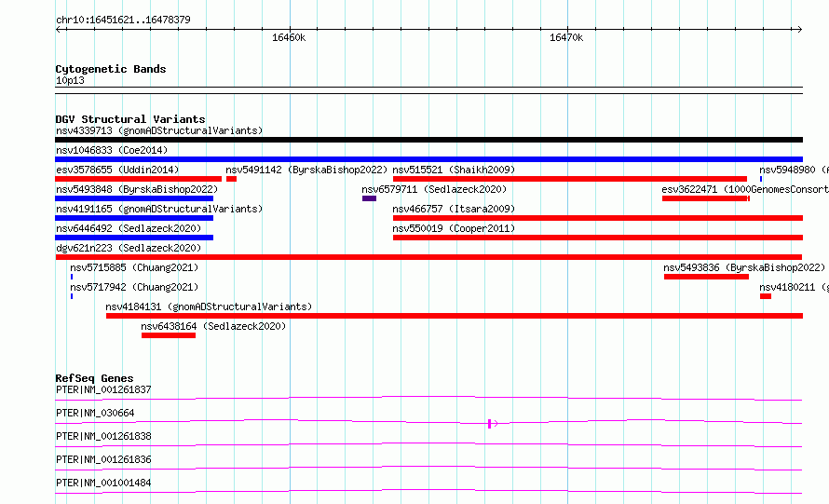Image resolution: width=829 pixels, height=504 pixels.
Task: Select the nsv6446492 (Sedlazeck2020) blue bar
Action: (x=134, y=238)
